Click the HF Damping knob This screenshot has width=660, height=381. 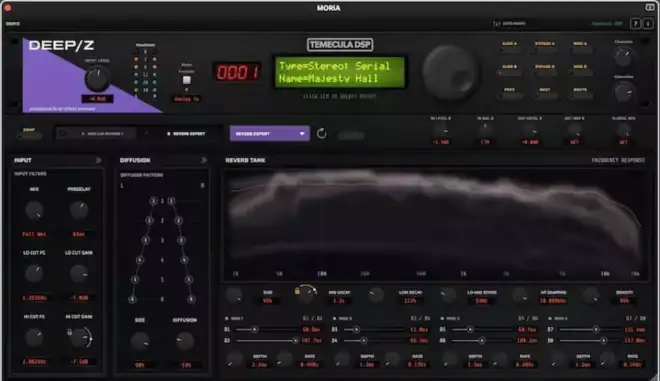tap(519, 296)
